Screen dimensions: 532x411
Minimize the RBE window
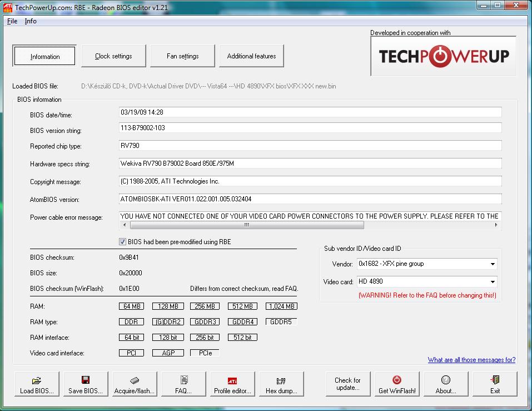484,6
